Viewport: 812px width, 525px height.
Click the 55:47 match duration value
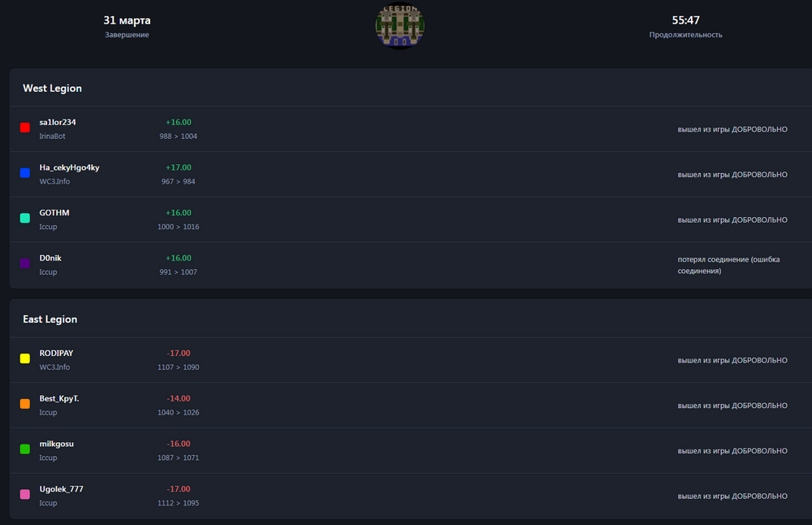(685, 20)
